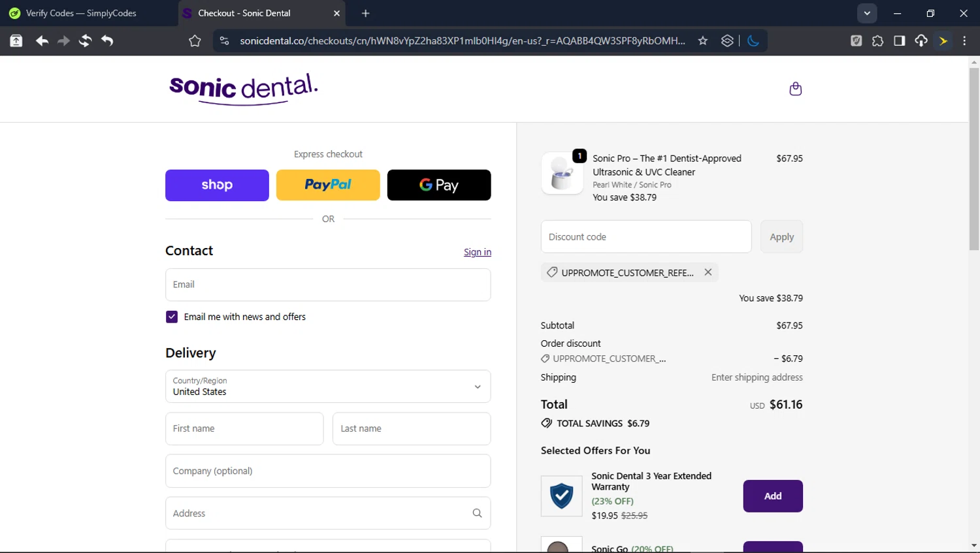Switch to Verify Codes — SimplyCodes tab
Screen dimensions: 980x553
click(81, 13)
